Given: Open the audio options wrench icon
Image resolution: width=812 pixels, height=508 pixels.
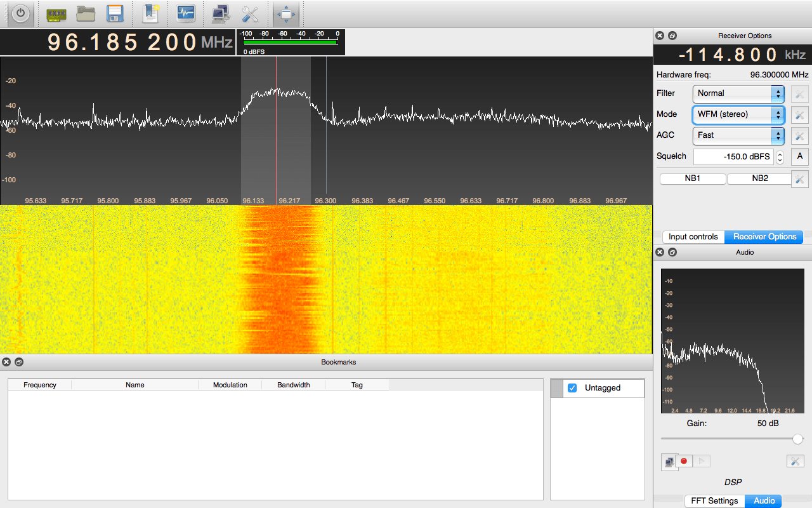Looking at the screenshot, I should point(796,461).
